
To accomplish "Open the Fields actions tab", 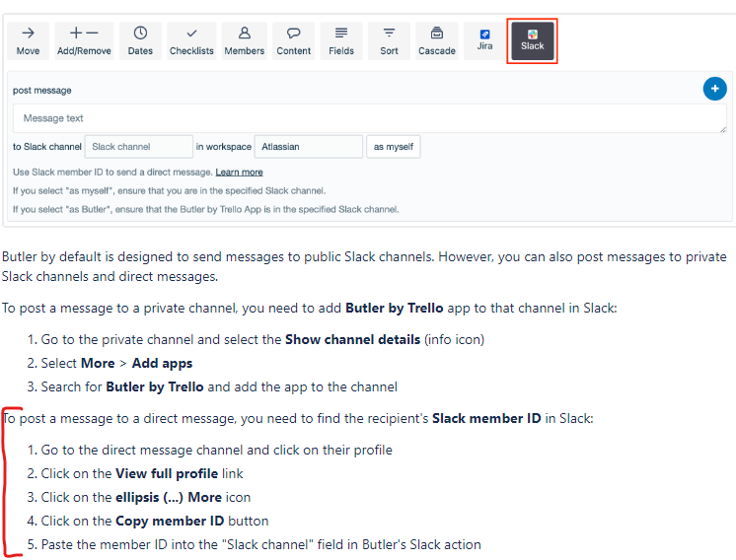I will (341, 40).
